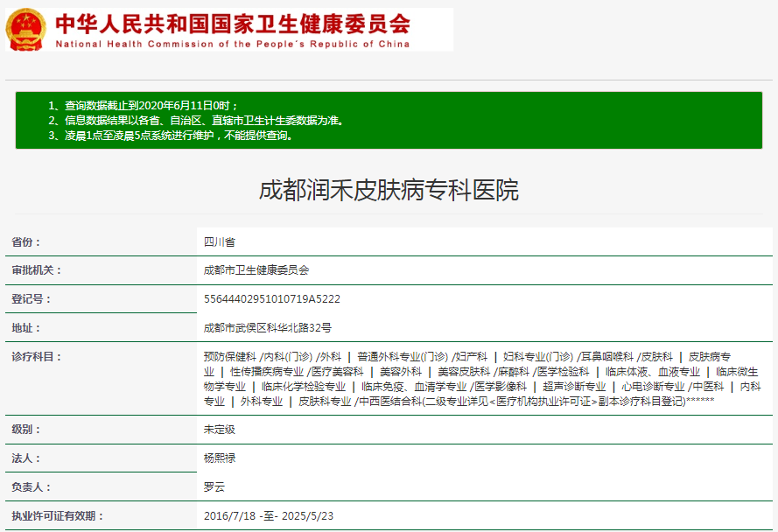Image resolution: width=778 pixels, height=532 pixels.
Task: Click the 地址 label
Action: coord(26,328)
